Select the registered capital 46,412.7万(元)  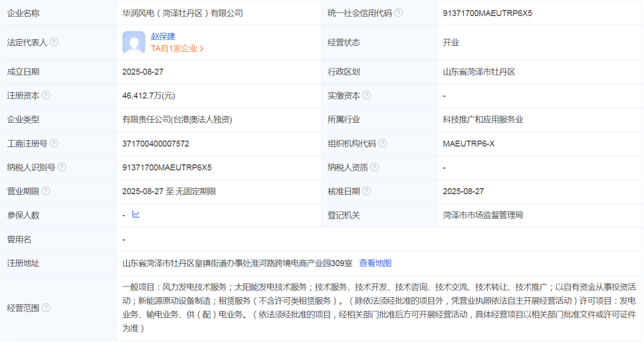(x=148, y=96)
